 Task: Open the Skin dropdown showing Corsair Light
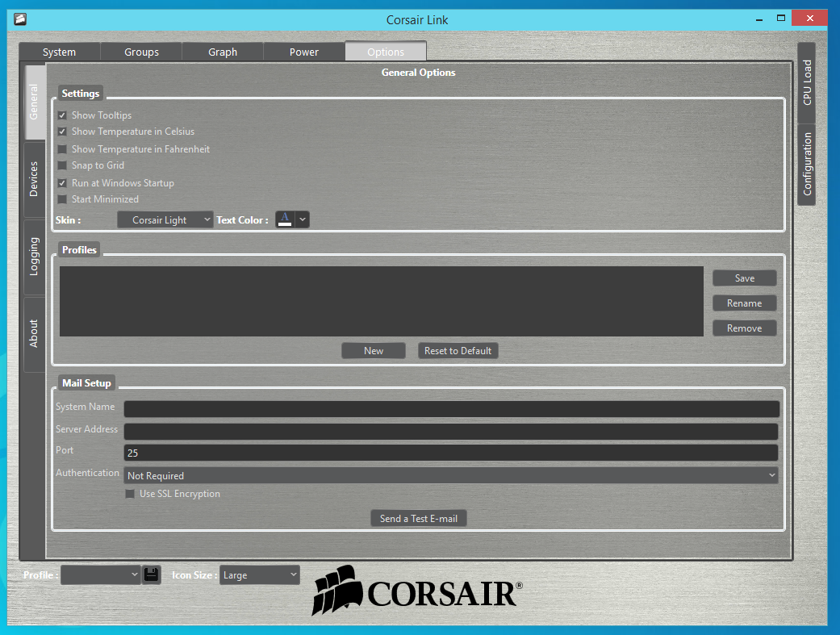pos(165,219)
